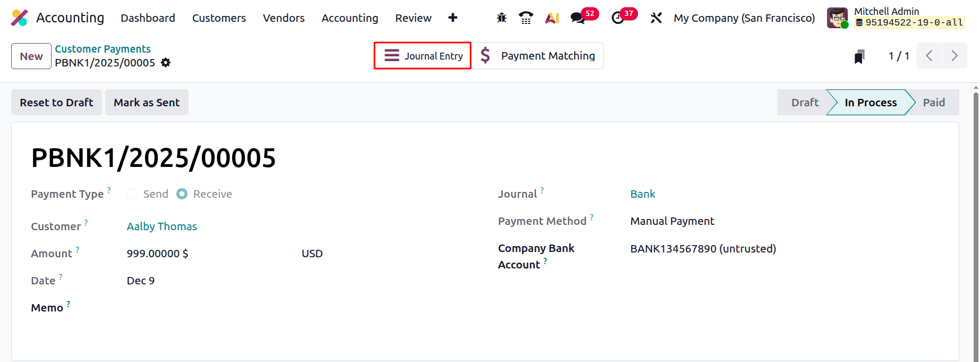Click the amount 999.00000 $ value

157,254
